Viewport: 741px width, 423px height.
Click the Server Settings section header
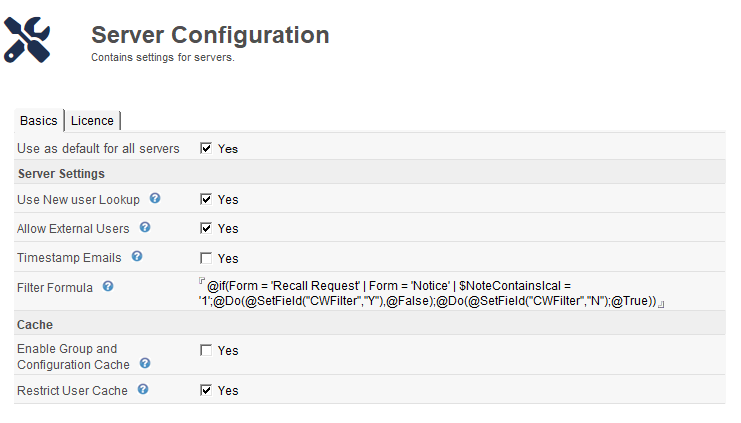[61, 174]
